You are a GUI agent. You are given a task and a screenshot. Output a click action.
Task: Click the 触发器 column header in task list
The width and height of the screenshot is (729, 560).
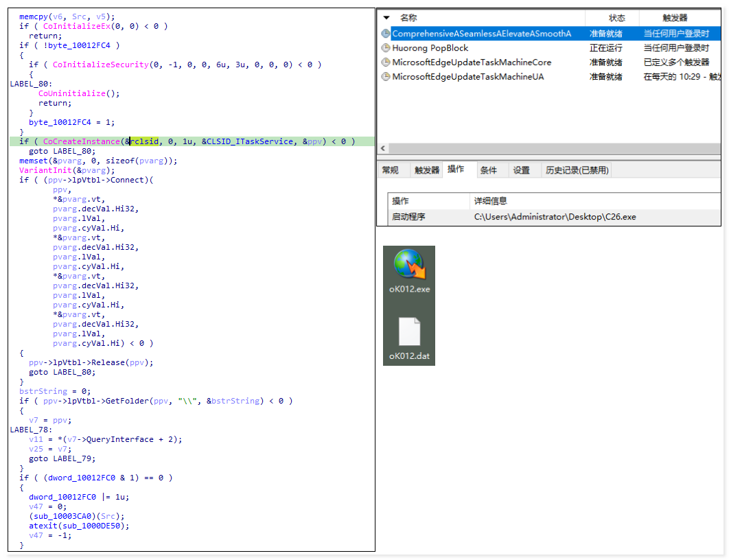(675, 18)
